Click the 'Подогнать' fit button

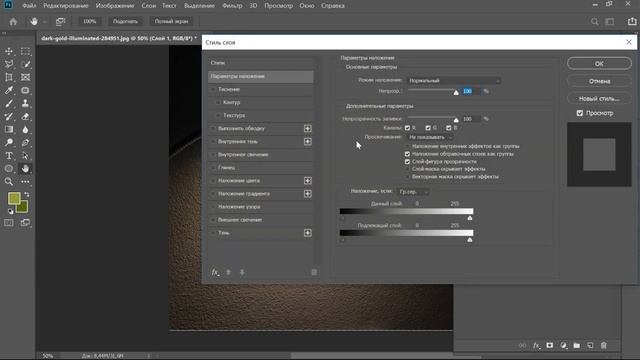(x=125, y=21)
